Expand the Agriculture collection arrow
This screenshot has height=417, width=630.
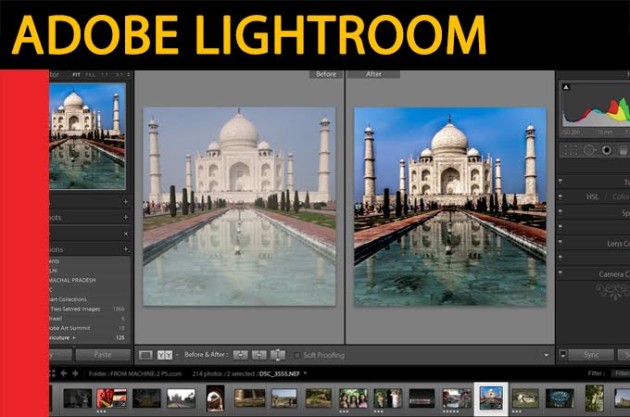[74, 338]
